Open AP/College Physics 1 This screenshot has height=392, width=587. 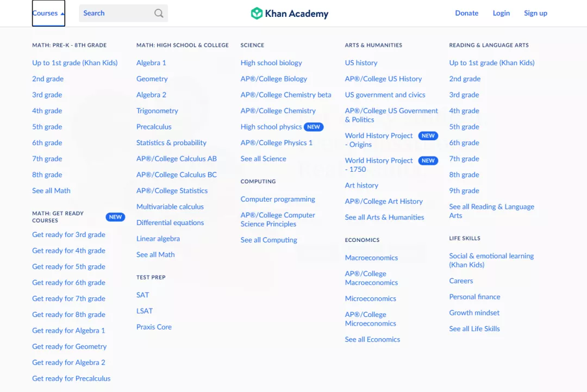(x=276, y=142)
